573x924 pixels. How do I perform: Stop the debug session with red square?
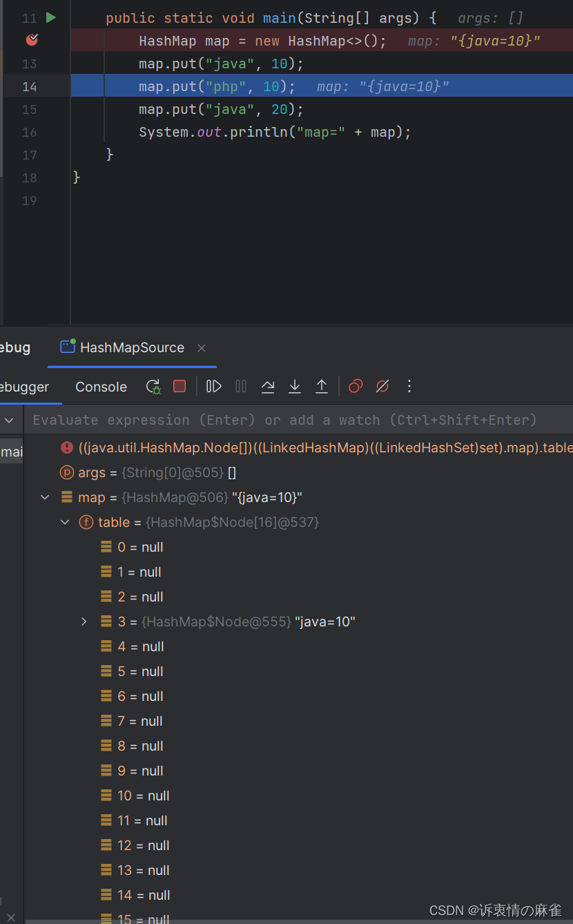click(x=179, y=387)
